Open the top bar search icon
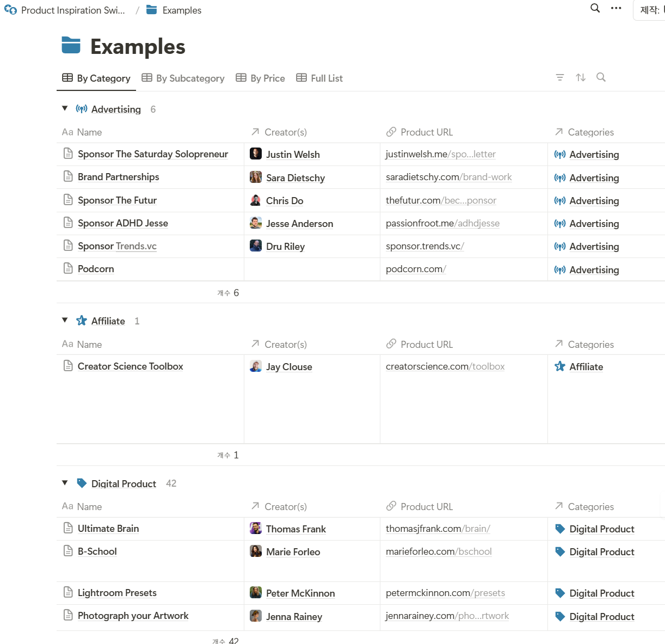The width and height of the screenshot is (665, 644). [x=595, y=8]
